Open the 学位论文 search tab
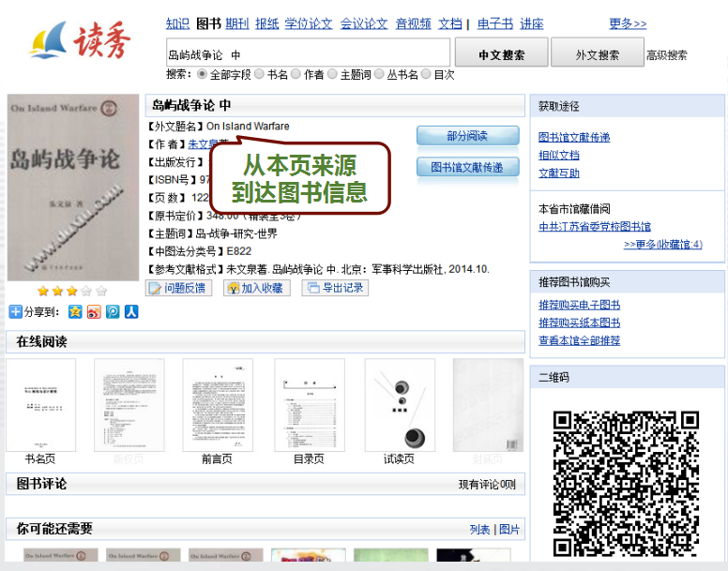728x571 pixels. coord(309,23)
